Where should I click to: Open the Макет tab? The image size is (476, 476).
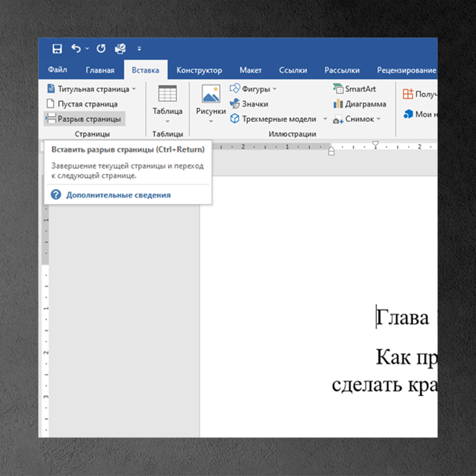pos(250,70)
